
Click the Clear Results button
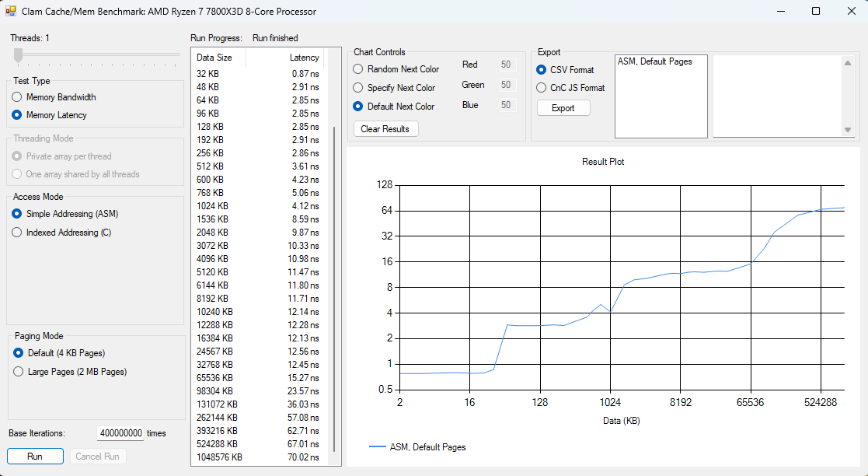point(385,129)
